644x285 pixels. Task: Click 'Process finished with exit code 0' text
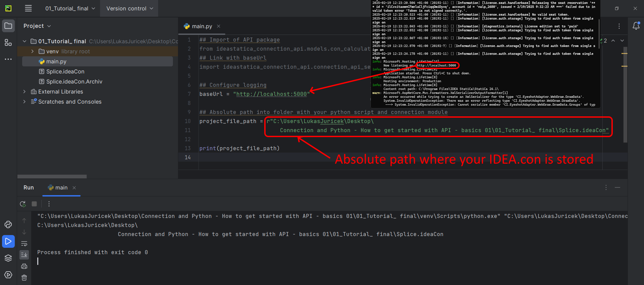point(92,252)
